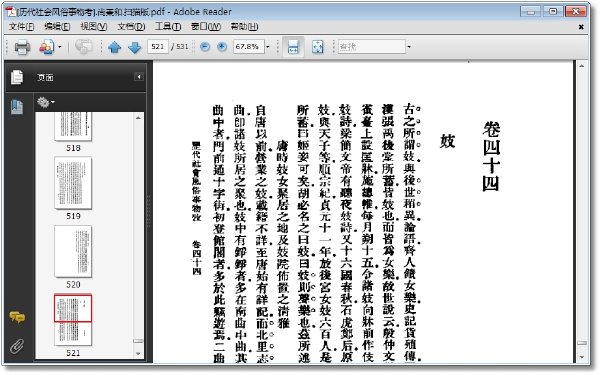Click the page number field showing 521
The image size is (600, 375).
[158, 47]
